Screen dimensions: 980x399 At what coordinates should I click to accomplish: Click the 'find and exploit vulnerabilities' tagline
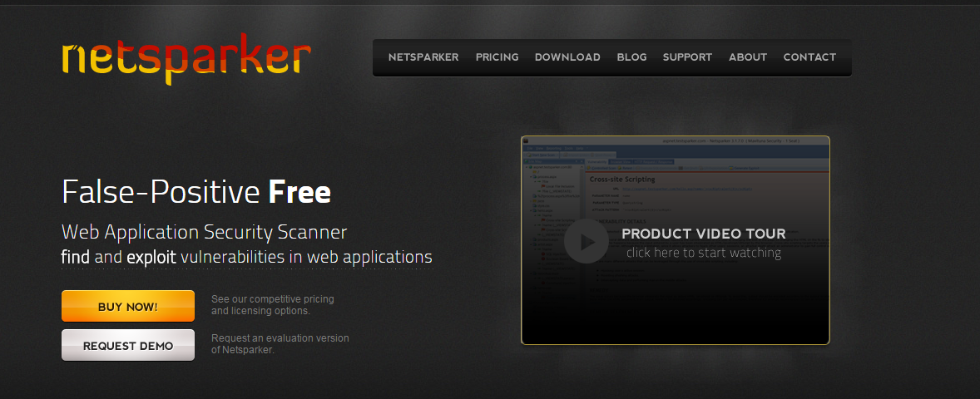point(246,257)
